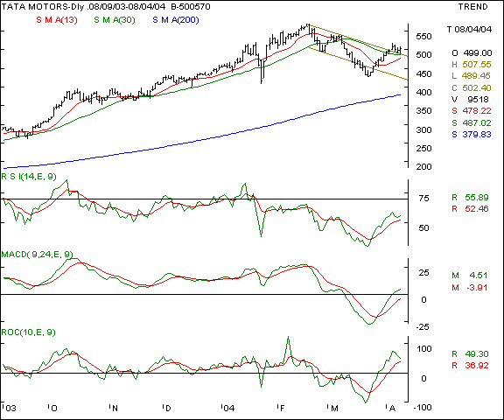Viewport: 504px width, 420px height.
Task: Click the red SMA value 478.22
Action: tap(477, 111)
